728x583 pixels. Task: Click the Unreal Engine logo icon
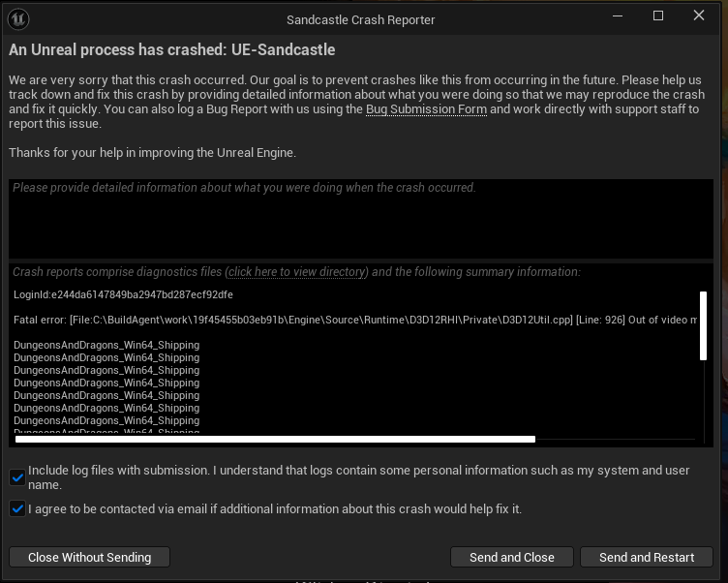[x=18, y=19]
